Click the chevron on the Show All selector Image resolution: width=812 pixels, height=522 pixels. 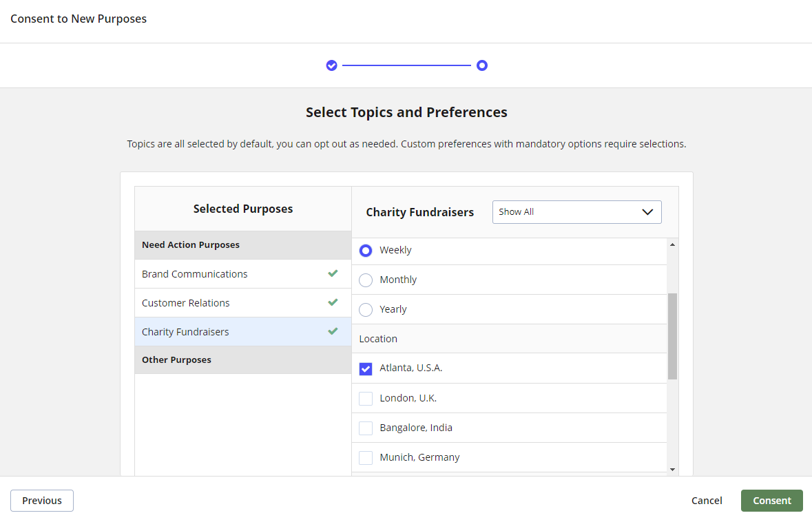pyautogui.click(x=647, y=212)
